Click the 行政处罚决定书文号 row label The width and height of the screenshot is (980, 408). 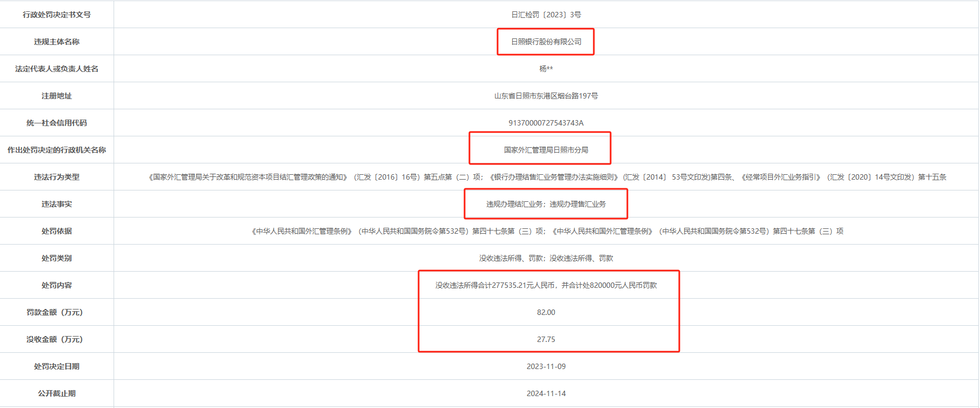[57, 15]
